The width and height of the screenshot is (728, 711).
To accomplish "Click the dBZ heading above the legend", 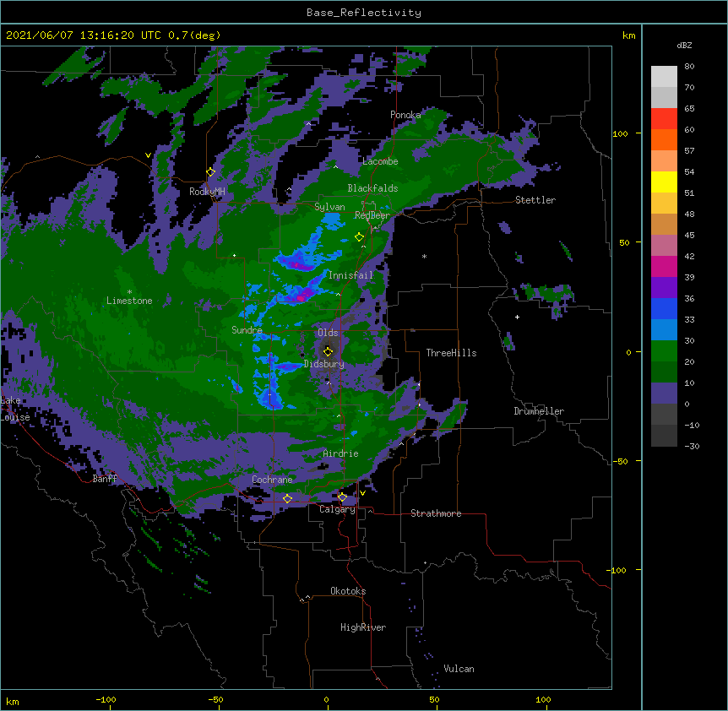I will [684, 45].
